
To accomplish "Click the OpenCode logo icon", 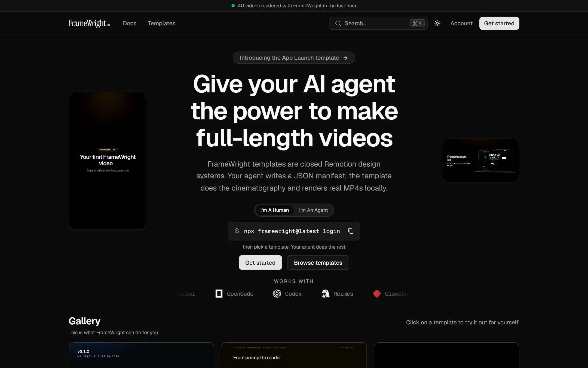I will (219, 294).
